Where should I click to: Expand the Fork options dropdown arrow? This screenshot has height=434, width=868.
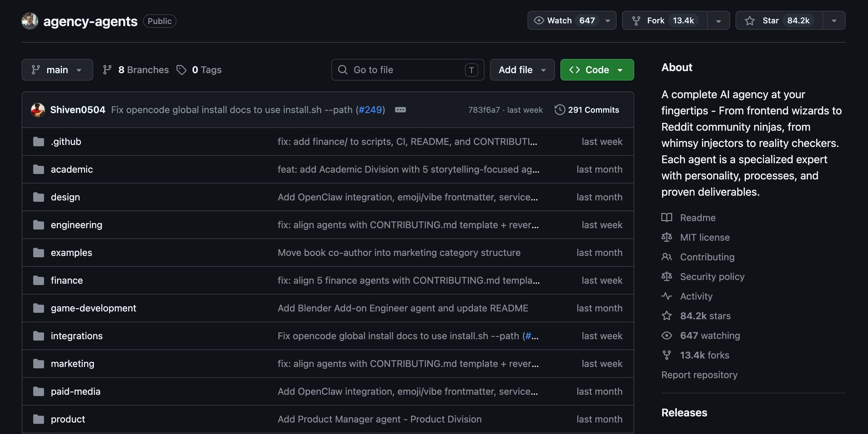(718, 21)
